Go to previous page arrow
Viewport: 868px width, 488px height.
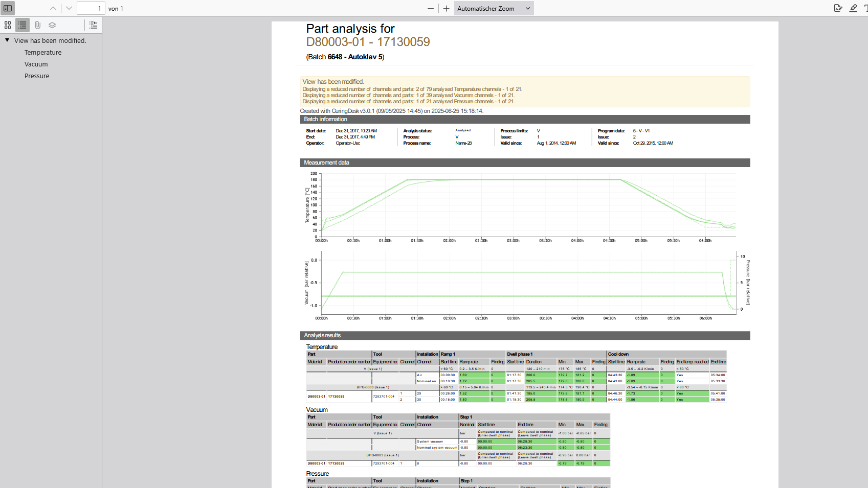(53, 8)
